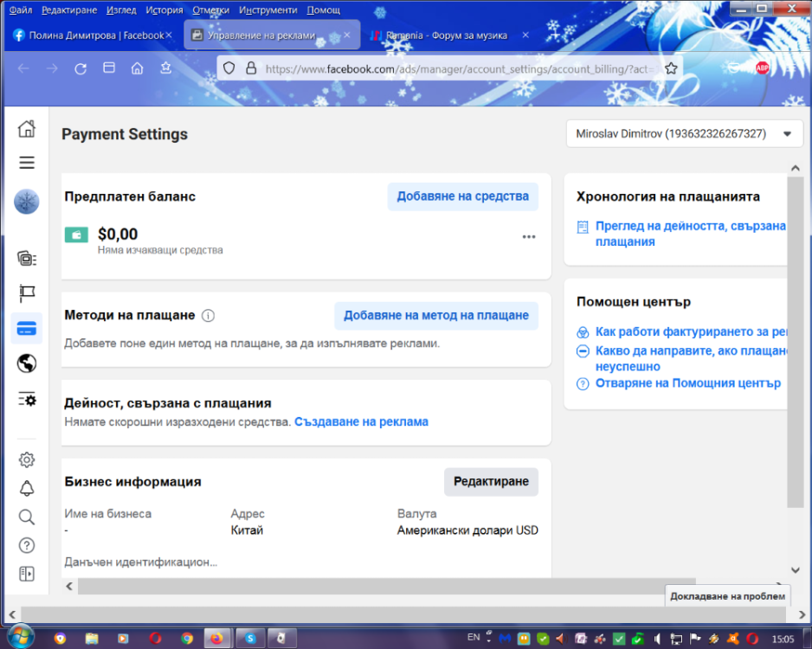Screen dimensions: 812x649
Task: Open notifications bell in the sidebar
Action: [27, 488]
